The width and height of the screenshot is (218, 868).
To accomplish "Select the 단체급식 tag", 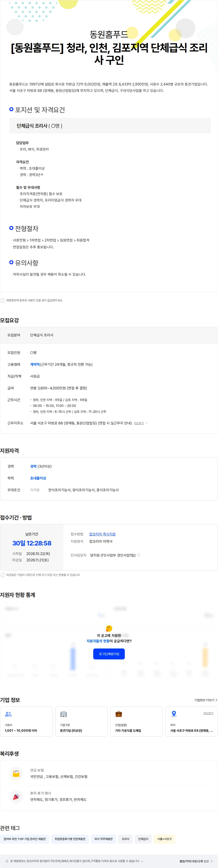I will coord(143,839).
